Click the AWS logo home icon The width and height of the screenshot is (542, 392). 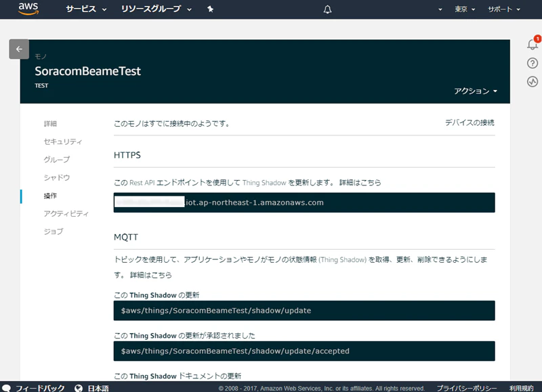(x=28, y=9)
